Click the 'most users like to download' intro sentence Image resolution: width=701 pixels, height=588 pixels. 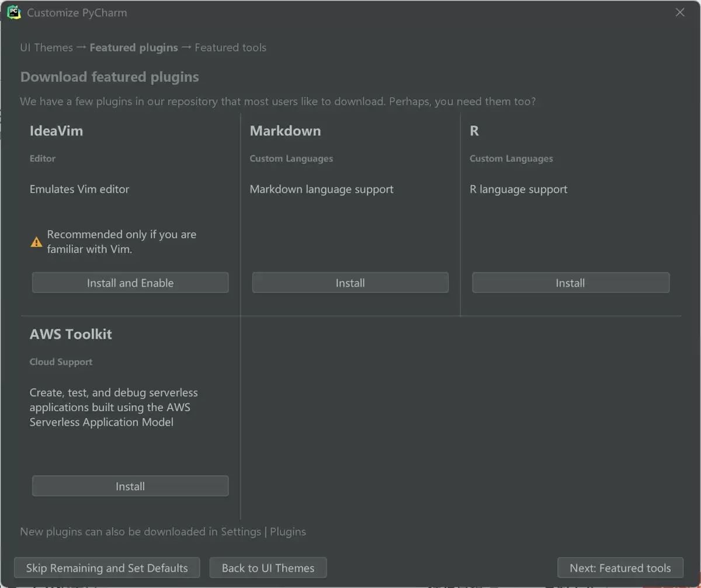277,101
